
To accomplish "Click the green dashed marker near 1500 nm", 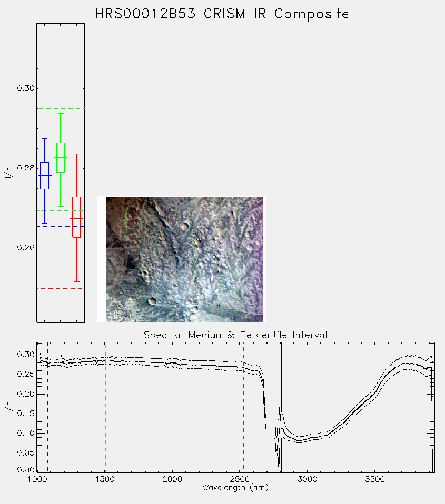I will coord(105,407).
